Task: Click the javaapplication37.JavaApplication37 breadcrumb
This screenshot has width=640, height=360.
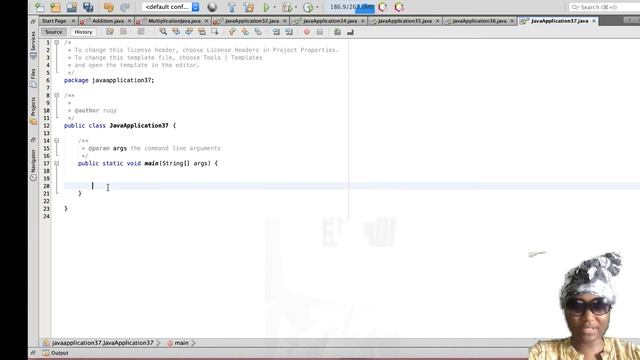Action: coord(98,343)
